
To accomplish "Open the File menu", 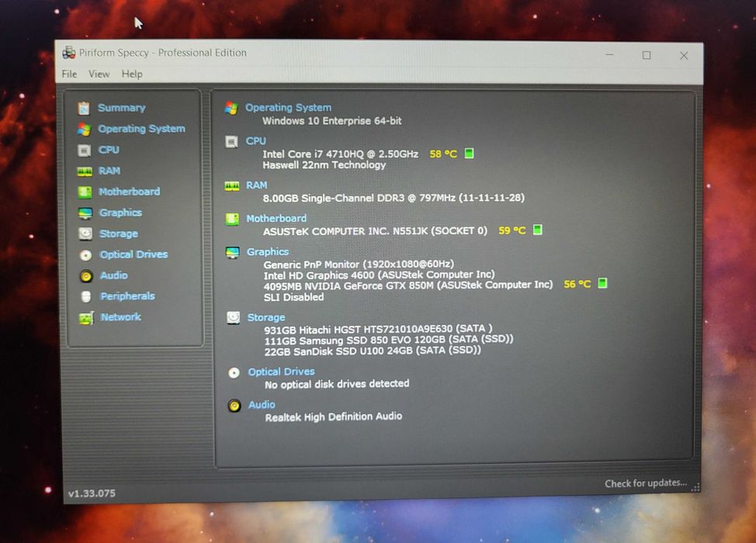I will (69, 74).
